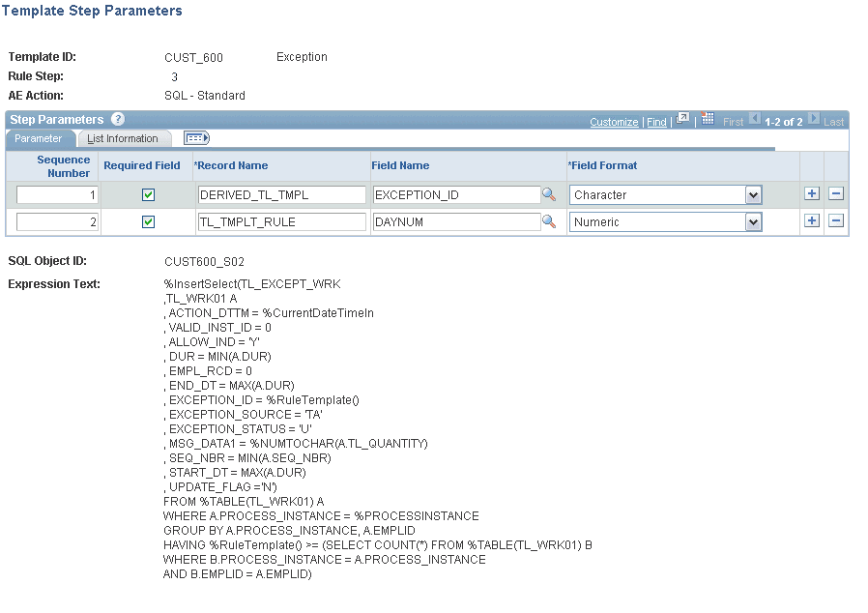The image size is (868, 613).
Task: Click EXCEPTION_ID = %RuleTemplate() expression line
Action: click(261, 400)
